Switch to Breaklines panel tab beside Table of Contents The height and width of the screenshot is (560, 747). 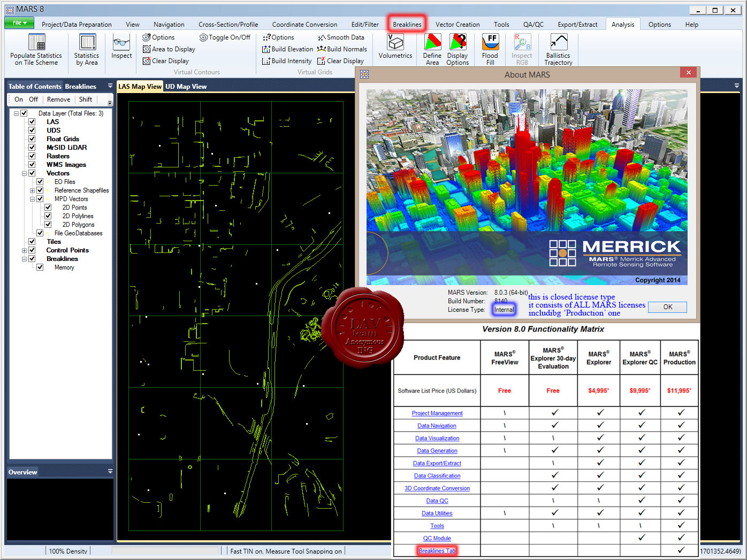[81, 86]
